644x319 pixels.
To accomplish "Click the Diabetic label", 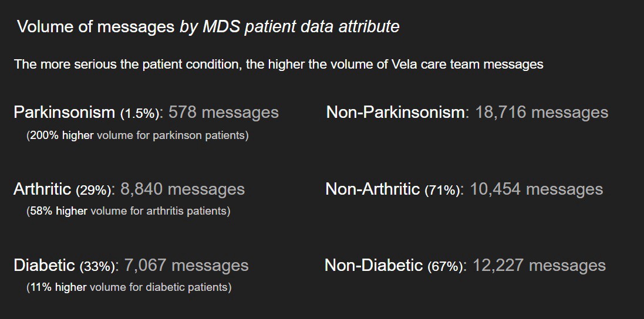I will click(x=45, y=265).
